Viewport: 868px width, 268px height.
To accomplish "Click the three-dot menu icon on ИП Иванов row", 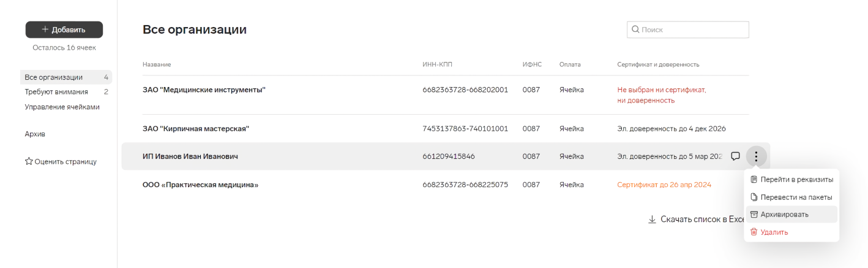I will (x=756, y=156).
